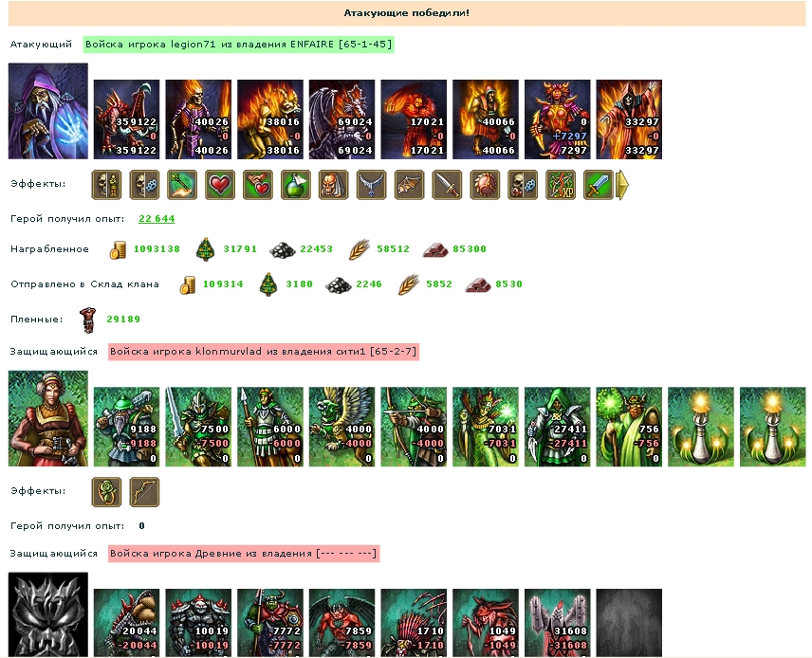Viewport: 812px width, 658px height.
Task: Open the hero experience link 22 644
Action: 157,218
